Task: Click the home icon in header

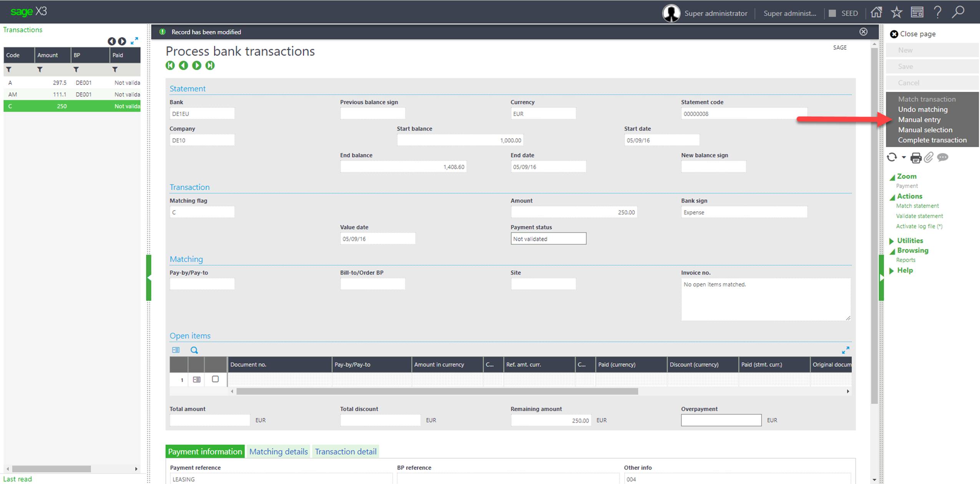Action: pos(876,13)
